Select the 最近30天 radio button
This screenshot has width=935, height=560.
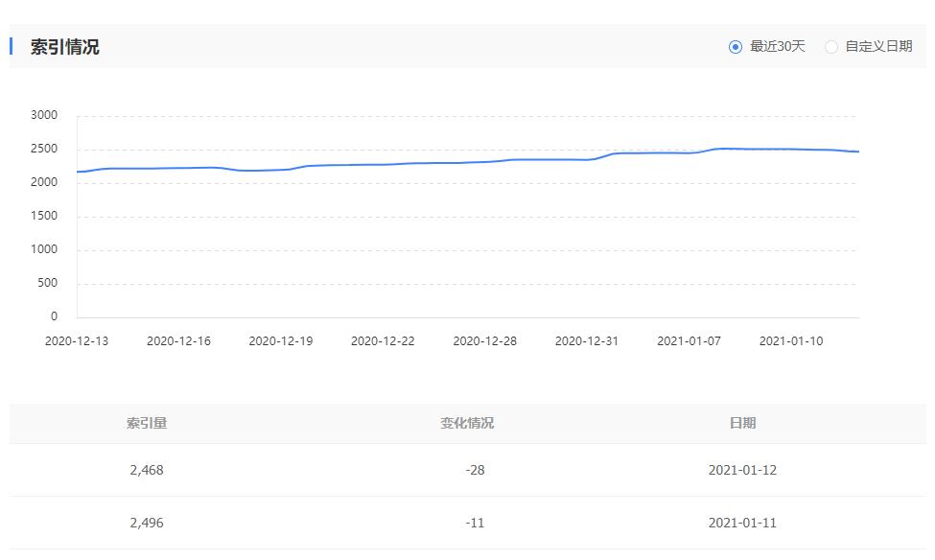point(736,47)
